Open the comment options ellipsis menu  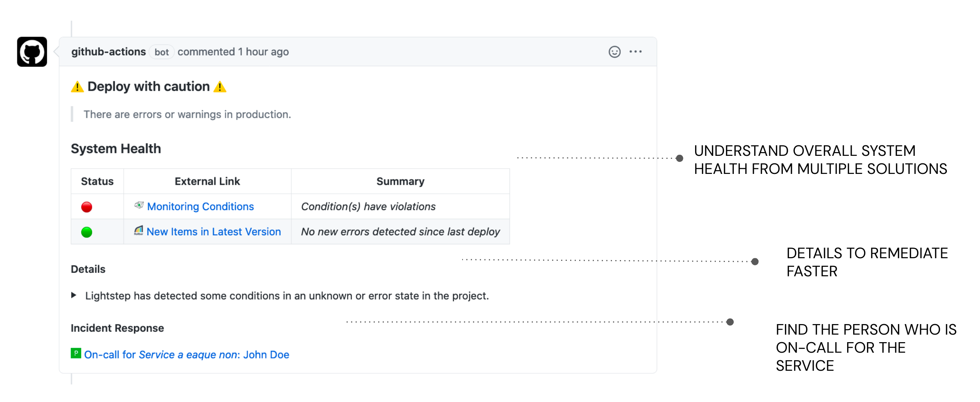click(635, 52)
